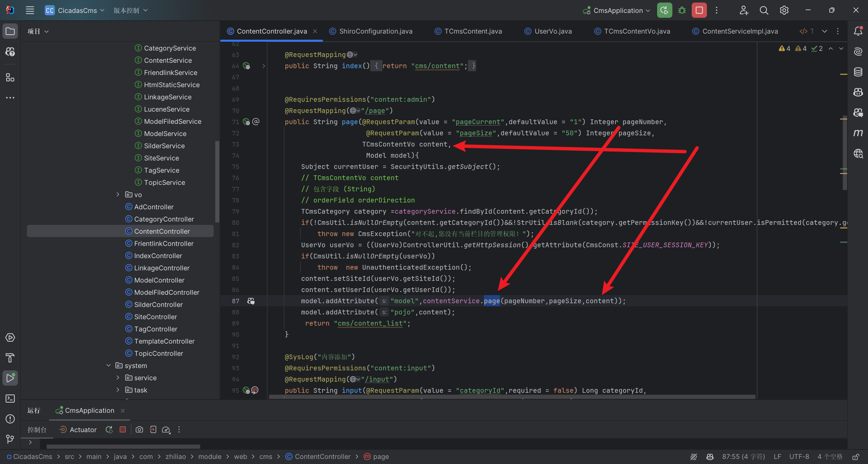Switch to UserVo.java tab
The image size is (868, 464).
(548, 31)
